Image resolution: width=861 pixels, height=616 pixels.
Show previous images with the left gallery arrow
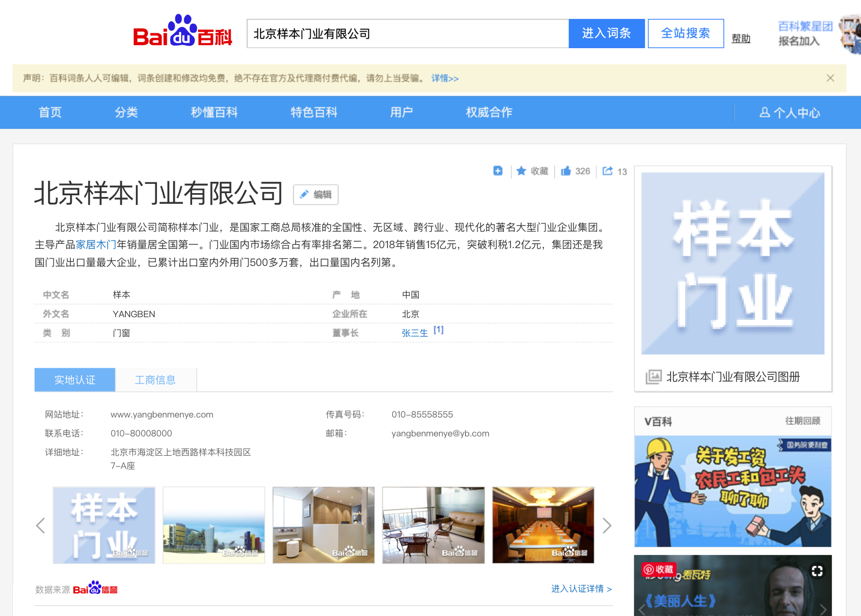[x=40, y=525]
